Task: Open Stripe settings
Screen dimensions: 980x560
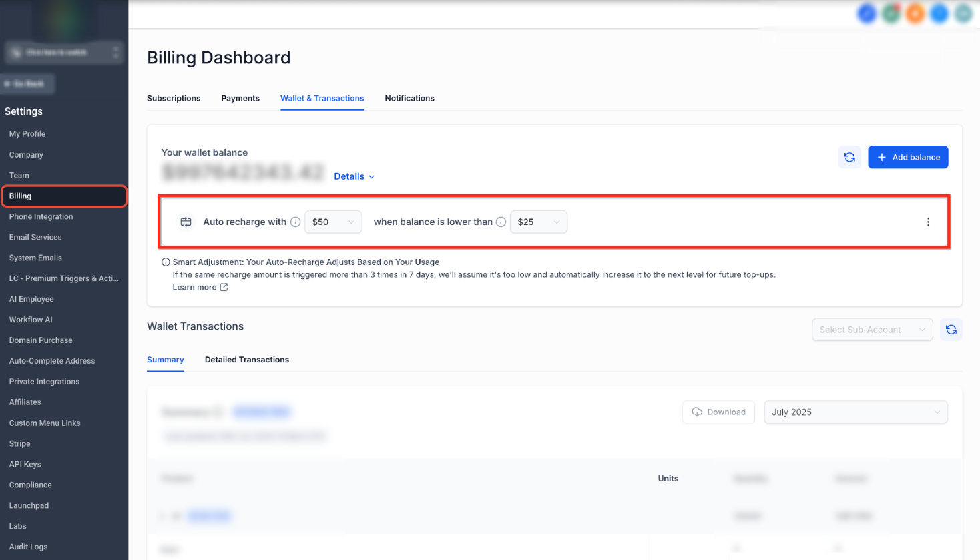Action: [19, 444]
